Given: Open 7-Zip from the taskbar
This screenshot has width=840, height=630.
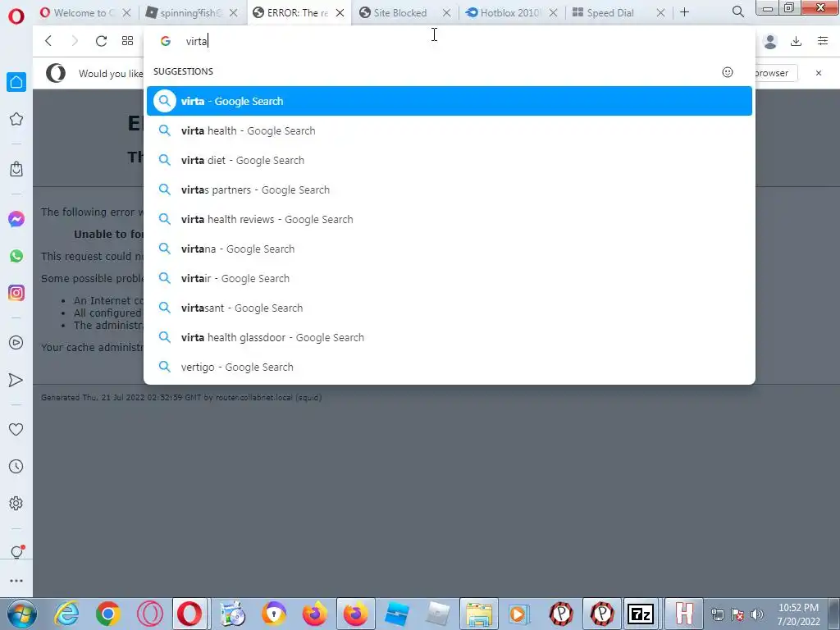Looking at the screenshot, I should pyautogui.click(x=641, y=614).
